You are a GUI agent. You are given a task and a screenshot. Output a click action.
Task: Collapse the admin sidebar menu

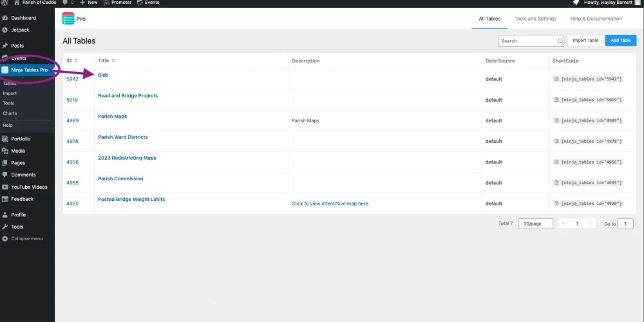(26, 238)
